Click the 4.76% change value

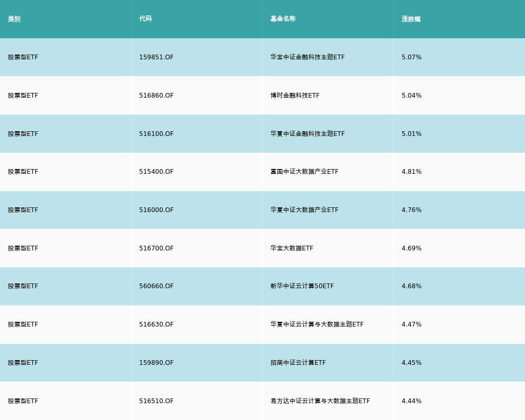pyautogui.click(x=412, y=210)
